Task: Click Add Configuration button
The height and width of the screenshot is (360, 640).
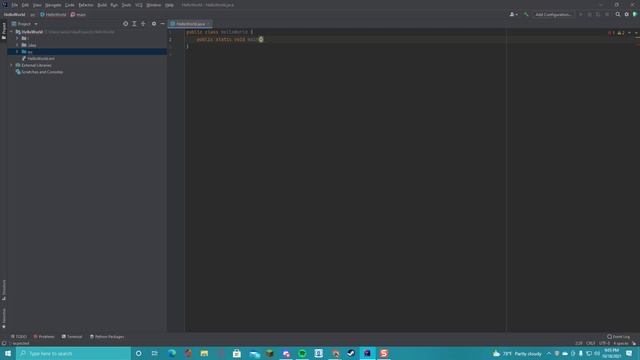Action: [553, 14]
